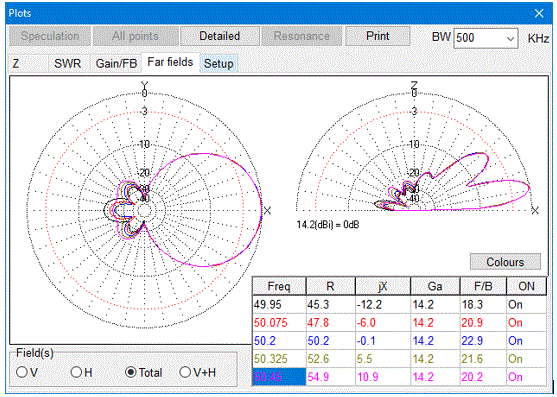Viewport: 557px width, 397px height.
Task: Click the 47.8 resistance value
Action: 318,323
